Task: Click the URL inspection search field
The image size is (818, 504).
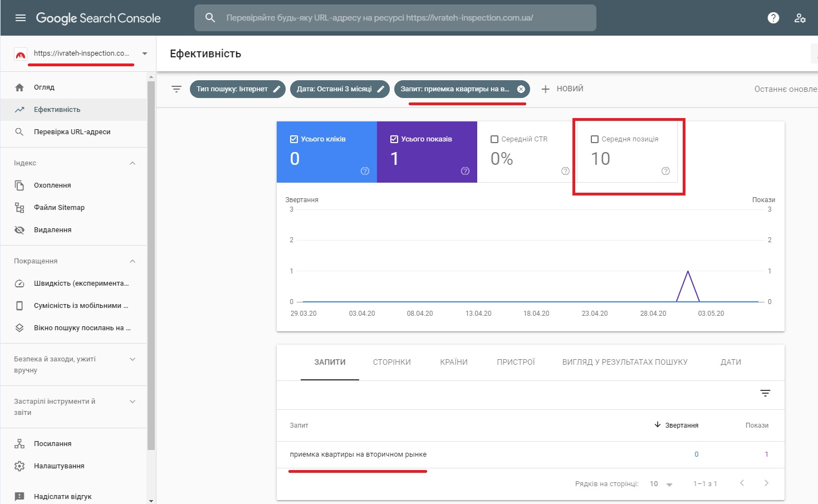Action: [395, 18]
